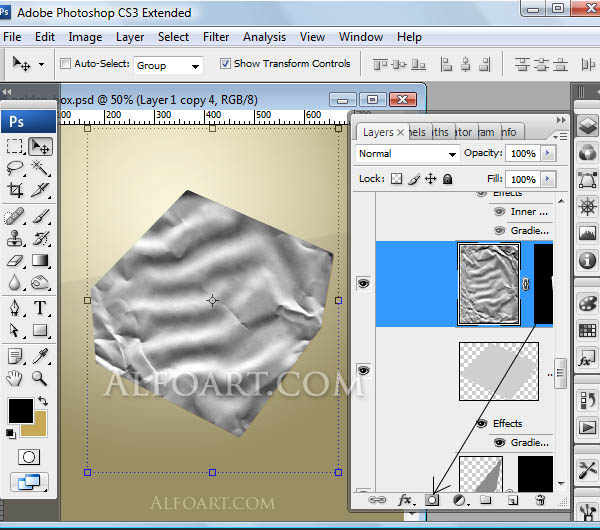Screen dimensions: 600x530
Task: Select the Rectangle shape tool
Action: pyautogui.click(x=40, y=330)
